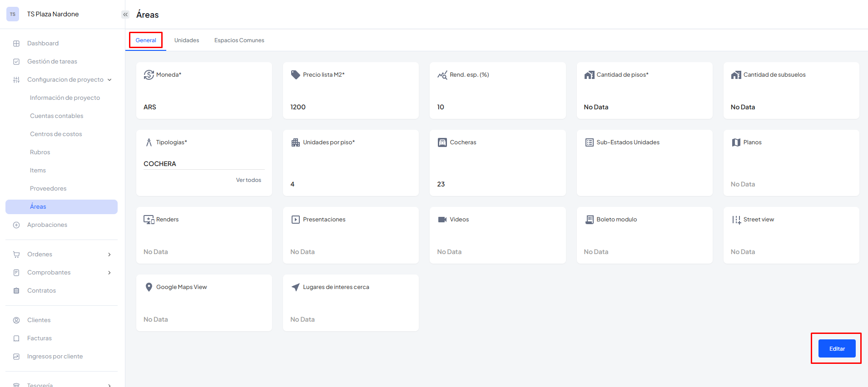Screen dimensions: 868x387
Task: Click the Lugares de interes cerca arrow icon
Action: pyautogui.click(x=295, y=287)
